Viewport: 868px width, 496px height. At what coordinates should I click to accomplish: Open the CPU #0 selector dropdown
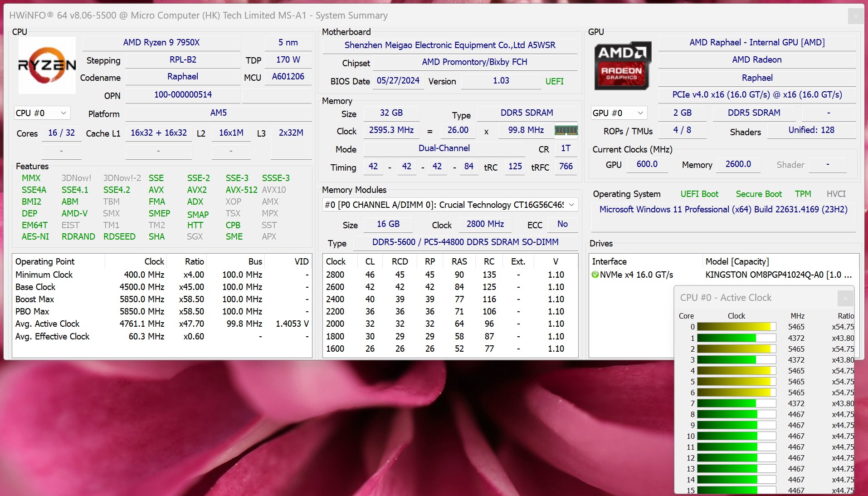click(x=41, y=113)
